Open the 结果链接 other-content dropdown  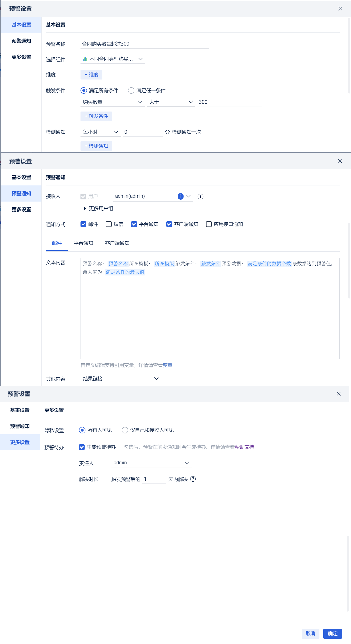[x=121, y=378]
